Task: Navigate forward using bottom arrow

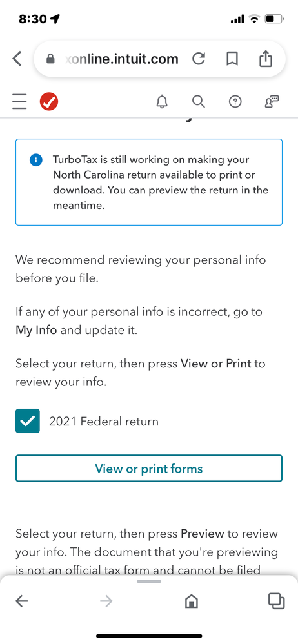Action: coord(106,601)
